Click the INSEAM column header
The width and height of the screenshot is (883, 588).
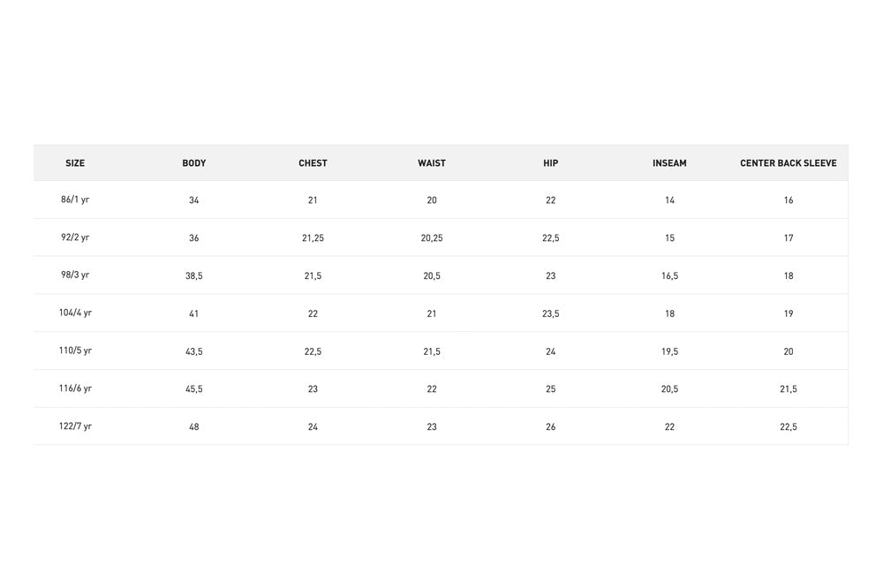click(x=669, y=163)
